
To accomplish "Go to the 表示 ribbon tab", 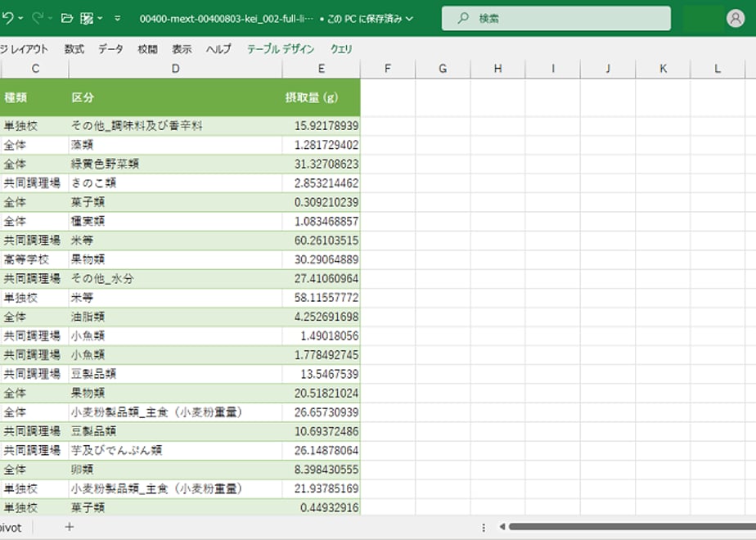I will point(182,49).
